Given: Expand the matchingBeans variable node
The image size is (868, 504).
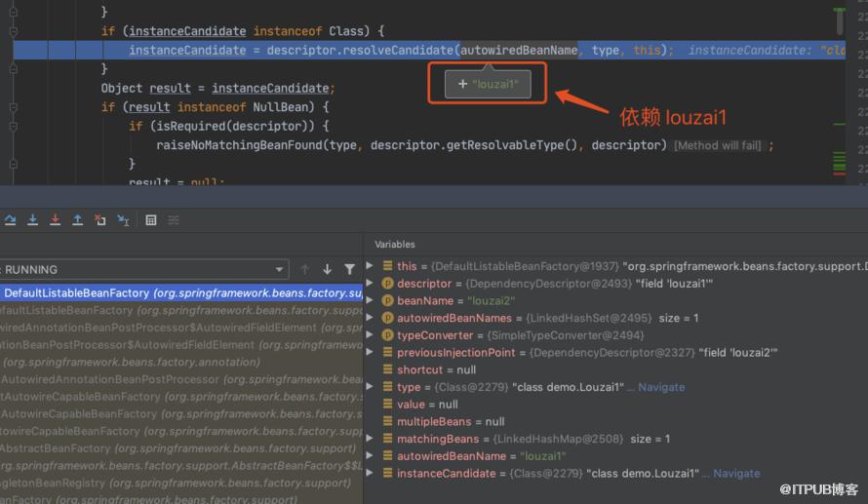Looking at the screenshot, I should tap(370, 438).
